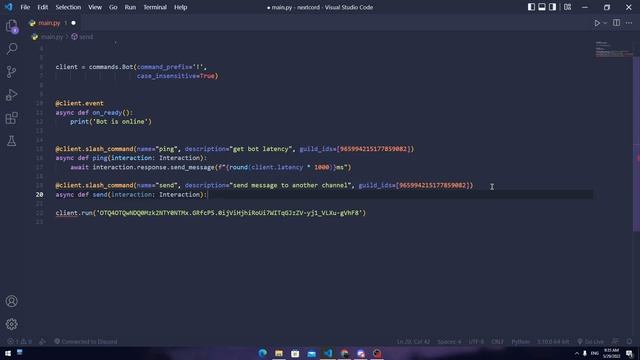The width and height of the screenshot is (640, 360).
Task: Open the editor More Actions ellipsis
Action: [629, 23]
